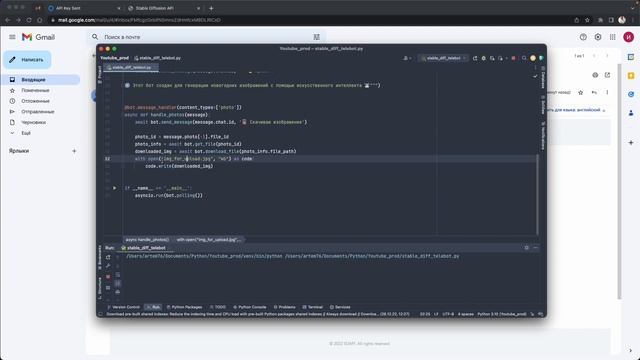Select 'with open("img_for_upload.jpg"...' breadcrumb
The width and height of the screenshot is (640, 360).
(x=209, y=240)
